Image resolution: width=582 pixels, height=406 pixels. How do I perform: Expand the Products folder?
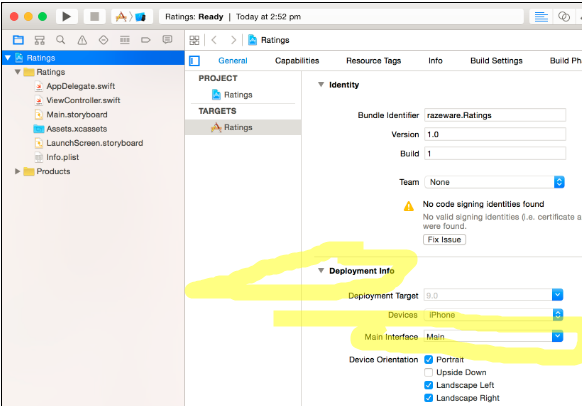tap(17, 171)
